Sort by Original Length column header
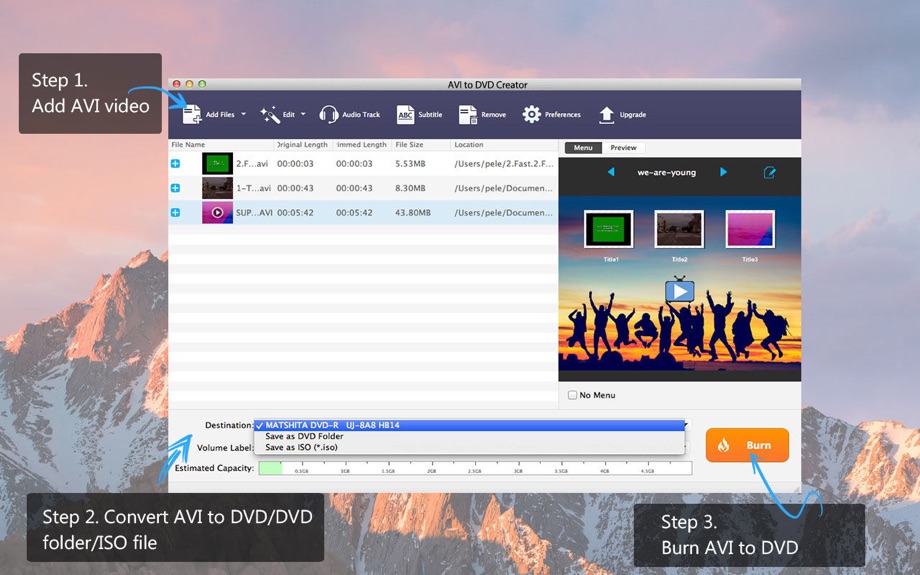The height and width of the screenshot is (575, 920). 303,144
